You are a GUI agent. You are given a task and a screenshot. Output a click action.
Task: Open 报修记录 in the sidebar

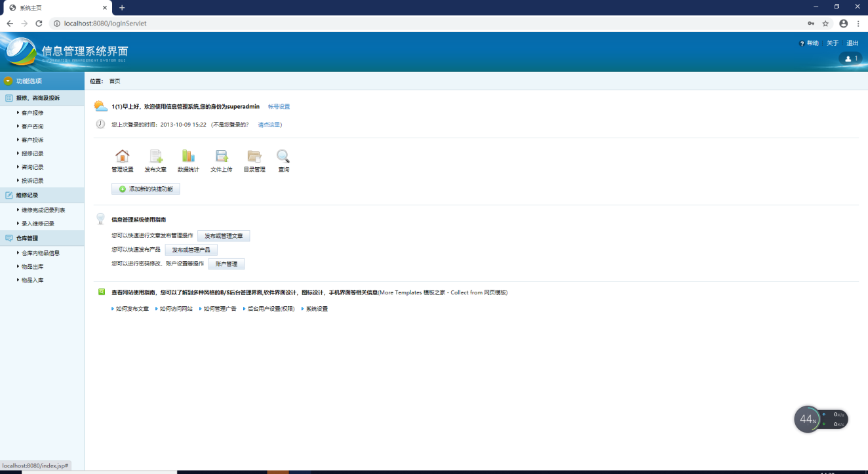point(32,153)
